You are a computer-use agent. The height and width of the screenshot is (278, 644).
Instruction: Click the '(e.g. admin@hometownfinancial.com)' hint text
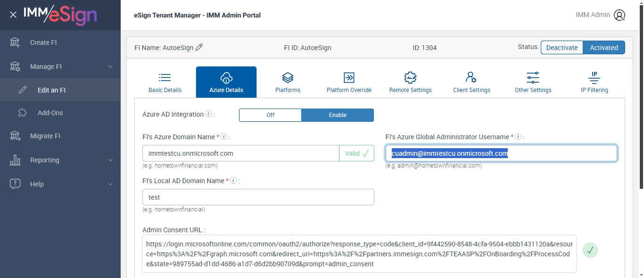coord(434,166)
